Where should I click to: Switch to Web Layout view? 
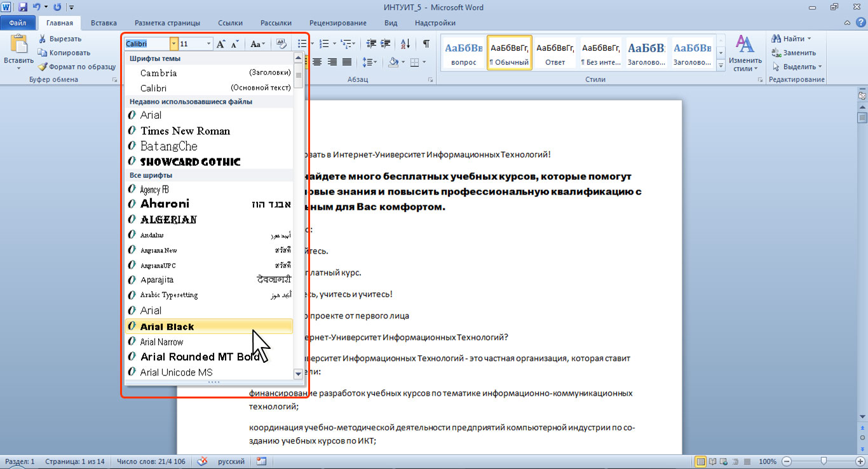(x=724, y=461)
